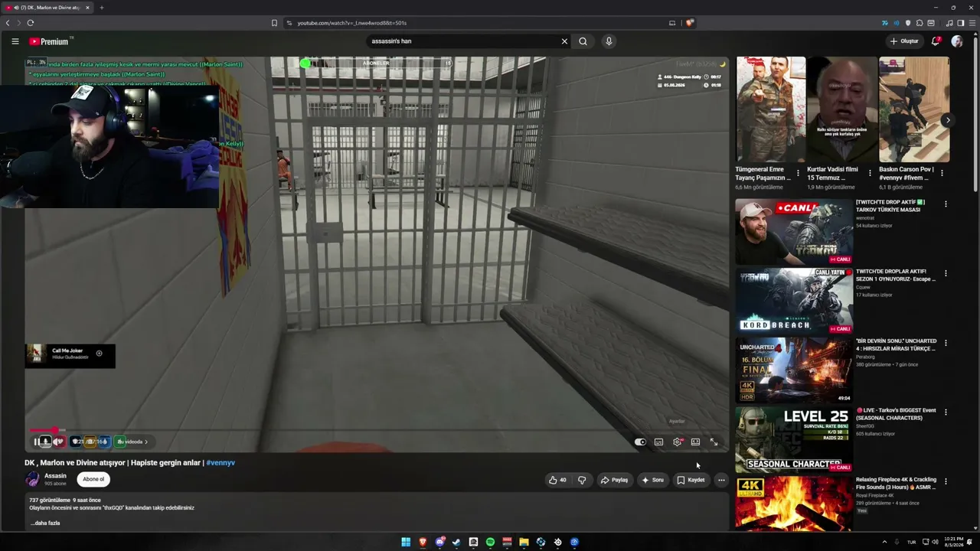980x551 pixels.
Task: Open the YouTube guide hamburger menu
Action: [x=15, y=41]
